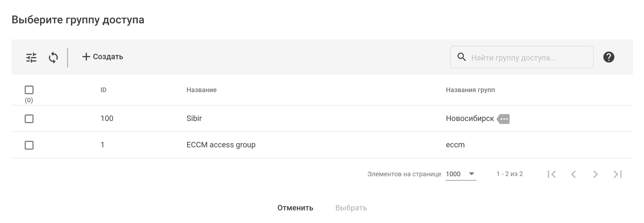Sort by the Название column header
This screenshot has width=644, height=223.
(x=201, y=90)
